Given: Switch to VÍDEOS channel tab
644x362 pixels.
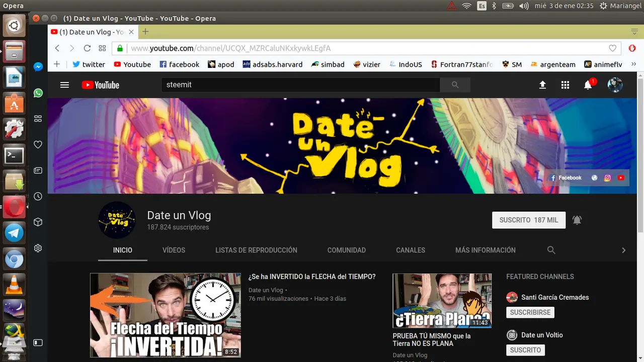Looking at the screenshot, I should [x=174, y=250].
